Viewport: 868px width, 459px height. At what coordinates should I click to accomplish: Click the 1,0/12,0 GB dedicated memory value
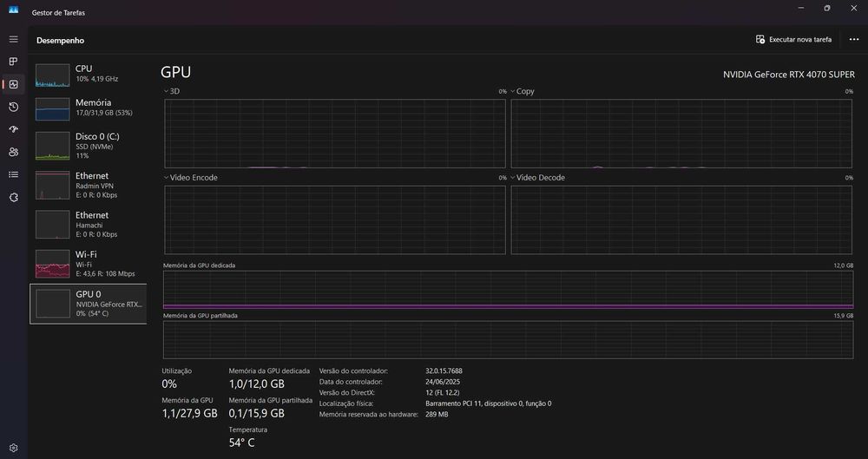256,384
